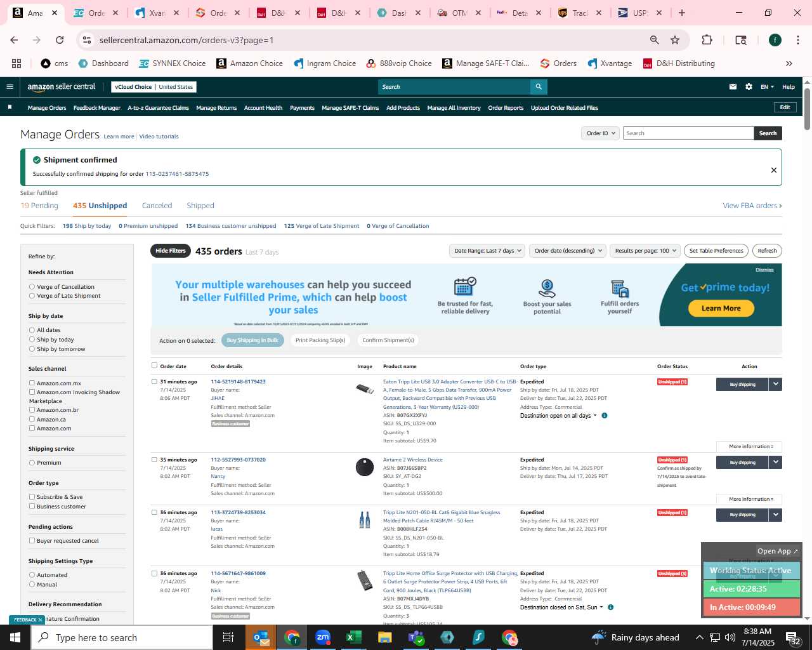Open the Chrome apps grid icon

click(16, 63)
